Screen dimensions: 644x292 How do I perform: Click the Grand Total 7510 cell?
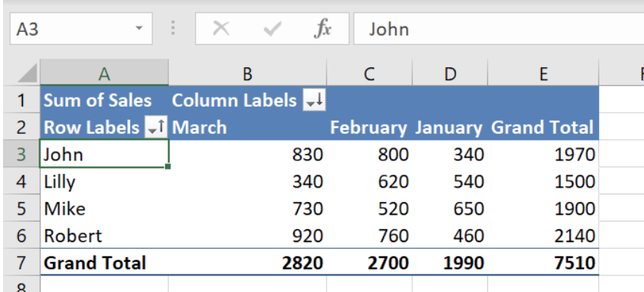(x=543, y=262)
